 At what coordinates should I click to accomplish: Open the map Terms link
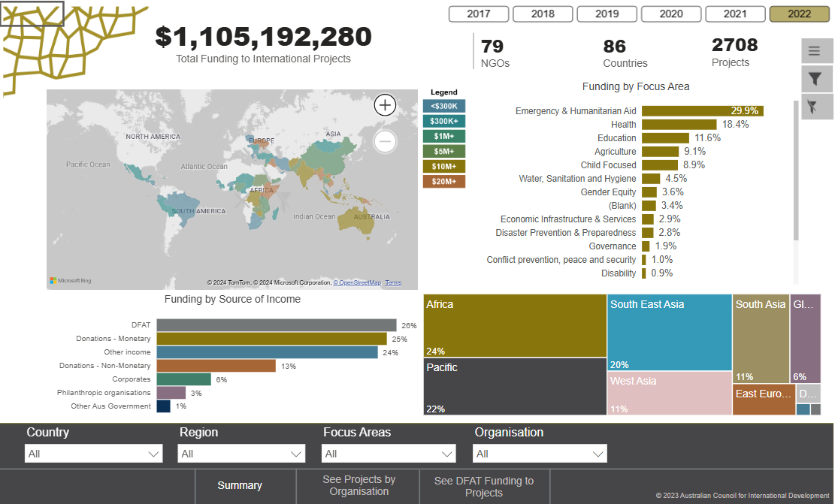[x=393, y=283]
